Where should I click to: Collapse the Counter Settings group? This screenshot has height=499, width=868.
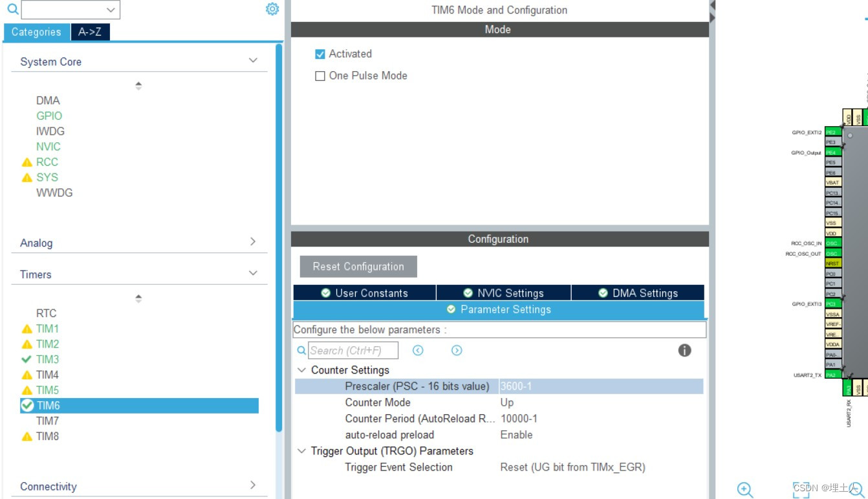coord(301,370)
